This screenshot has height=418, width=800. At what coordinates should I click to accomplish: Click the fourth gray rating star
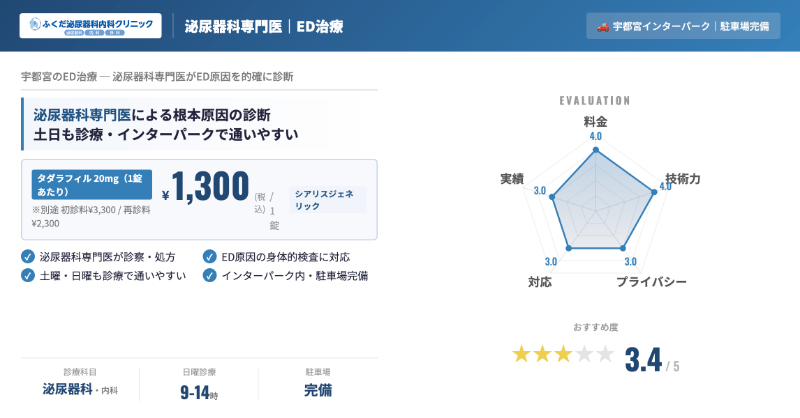point(584,354)
